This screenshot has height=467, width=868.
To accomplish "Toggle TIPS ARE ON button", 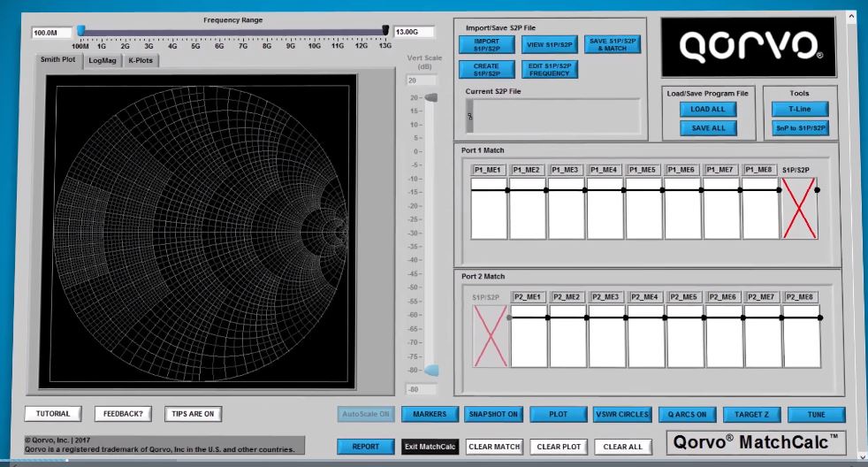I will coord(193,414).
